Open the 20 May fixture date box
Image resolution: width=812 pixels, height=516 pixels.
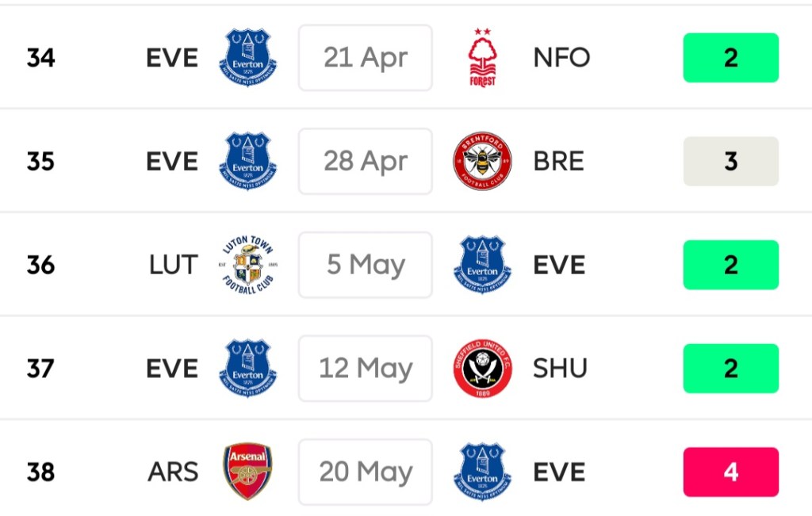pyautogui.click(x=366, y=472)
